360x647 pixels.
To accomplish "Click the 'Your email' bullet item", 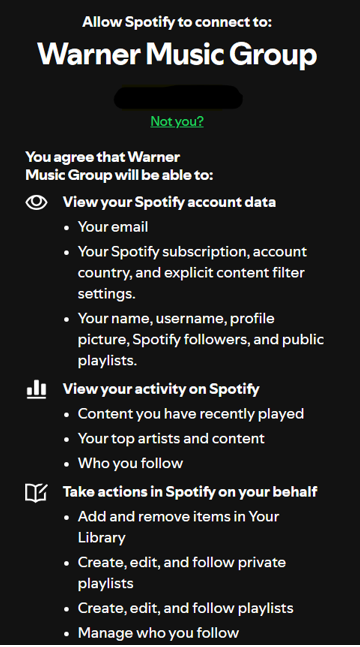I will click(x=113, y=227).
